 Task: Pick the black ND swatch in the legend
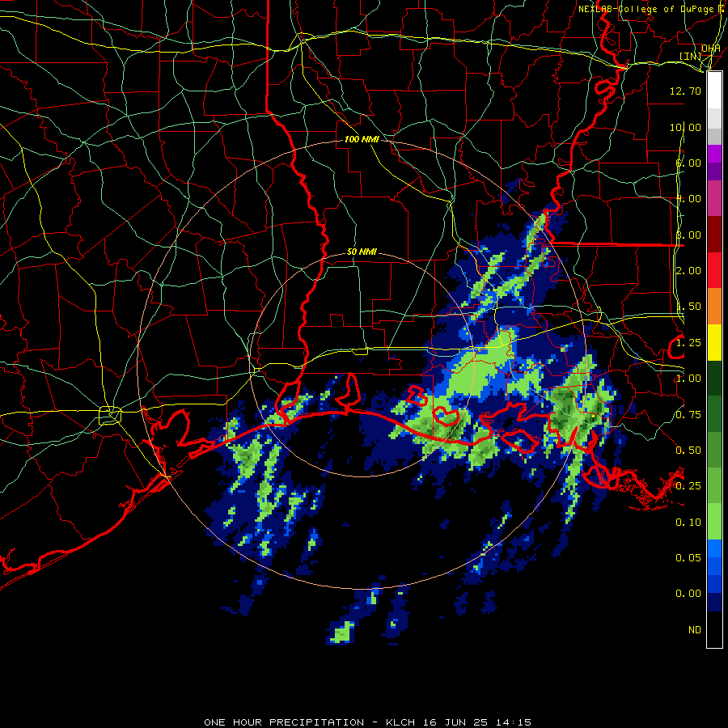tap(714, 629)
